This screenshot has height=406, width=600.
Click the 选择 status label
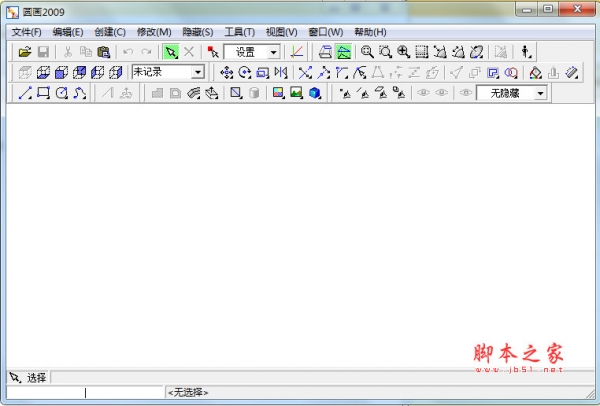(x=36, y=378)
